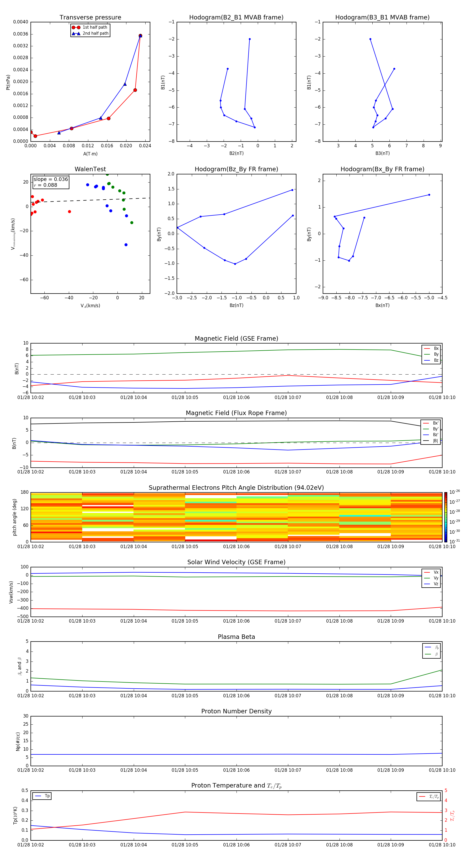
Task: Select the beta legend box in Plasma Beta plot
Action: click(x=431, y=651)
